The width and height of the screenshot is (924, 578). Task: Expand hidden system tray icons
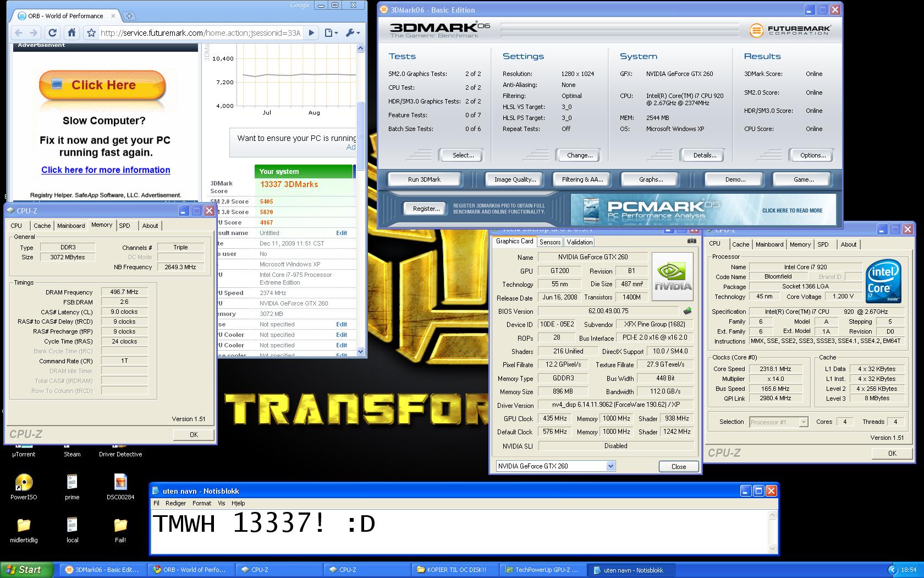click(x=892, y=570)
